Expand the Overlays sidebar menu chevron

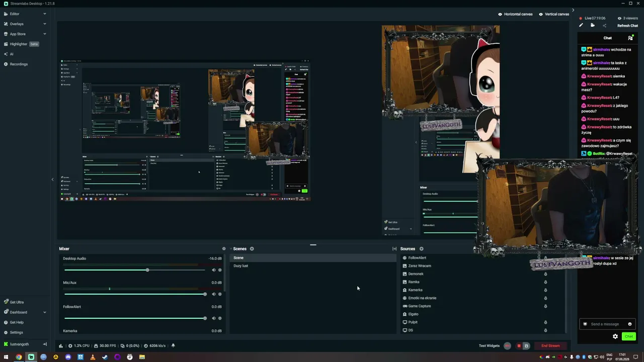[45, 24]
